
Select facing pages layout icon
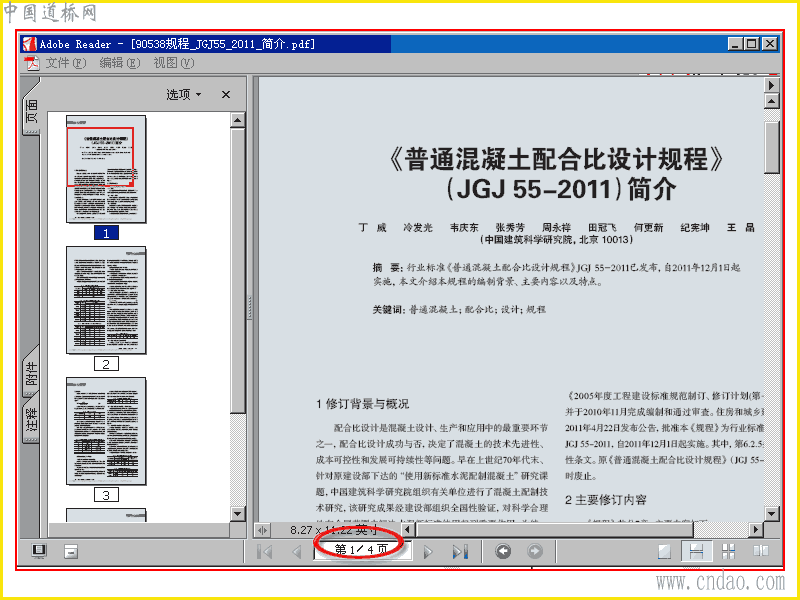click(761, 551)
